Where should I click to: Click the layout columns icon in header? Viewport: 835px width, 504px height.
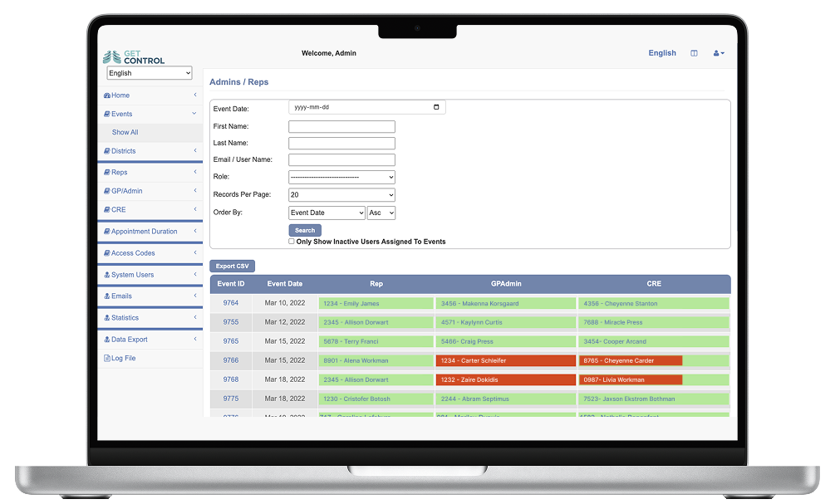(694, 53)
